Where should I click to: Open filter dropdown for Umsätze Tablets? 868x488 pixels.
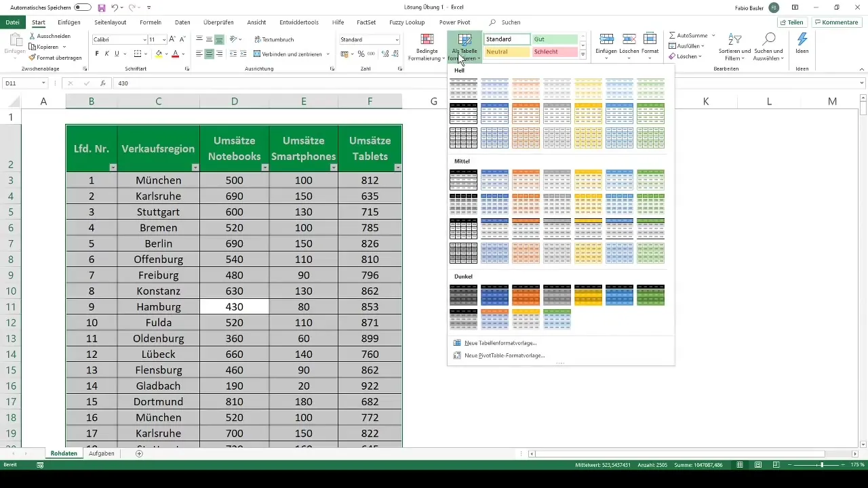coord(397,167)
